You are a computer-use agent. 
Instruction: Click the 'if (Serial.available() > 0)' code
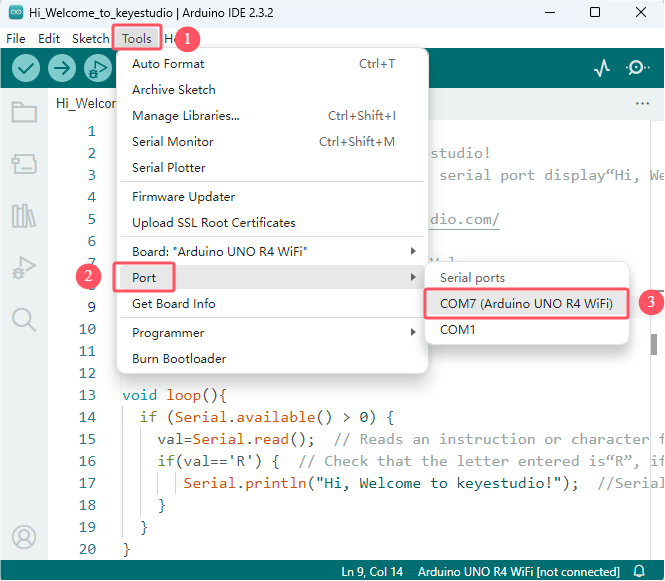[x=267, y=417]
